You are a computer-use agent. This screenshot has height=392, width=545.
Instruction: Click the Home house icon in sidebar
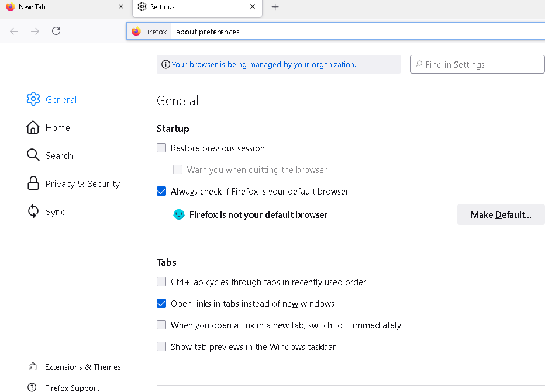coord(33,127)
